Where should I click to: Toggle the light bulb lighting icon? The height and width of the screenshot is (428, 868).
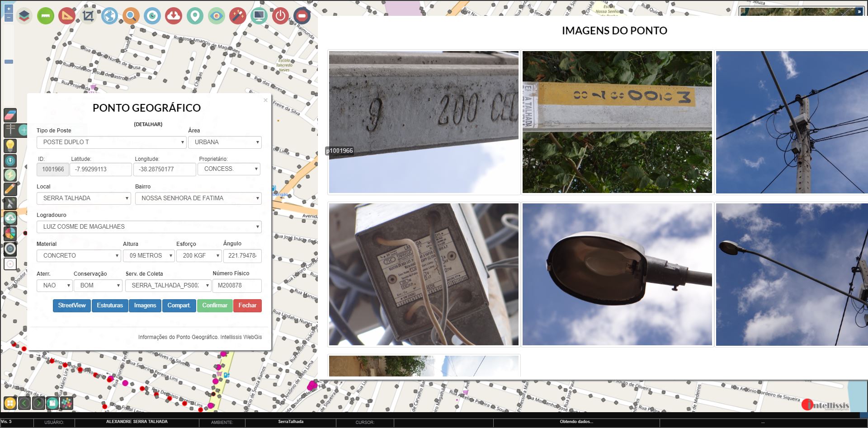click(x=10, y=146)
